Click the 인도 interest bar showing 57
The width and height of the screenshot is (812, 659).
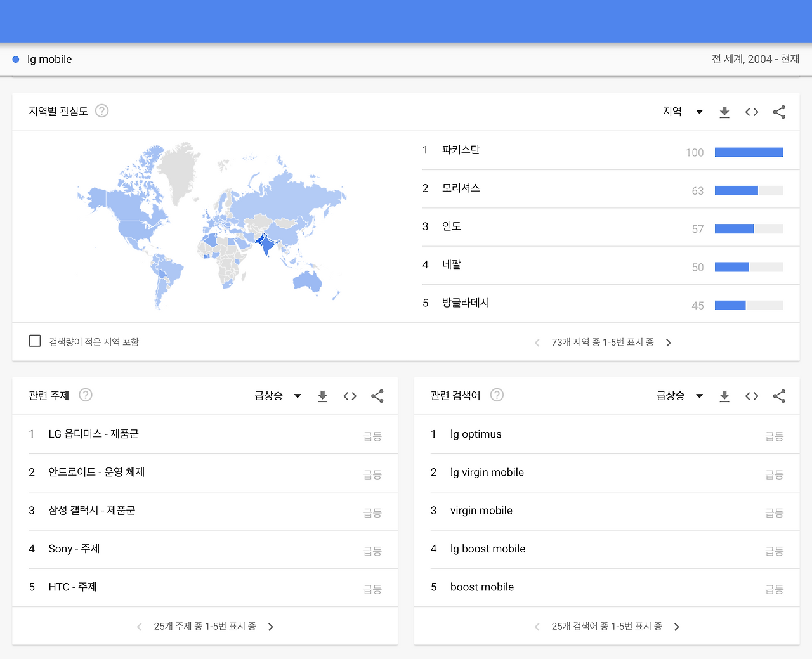pyautogui.click(x=749, y=229)
